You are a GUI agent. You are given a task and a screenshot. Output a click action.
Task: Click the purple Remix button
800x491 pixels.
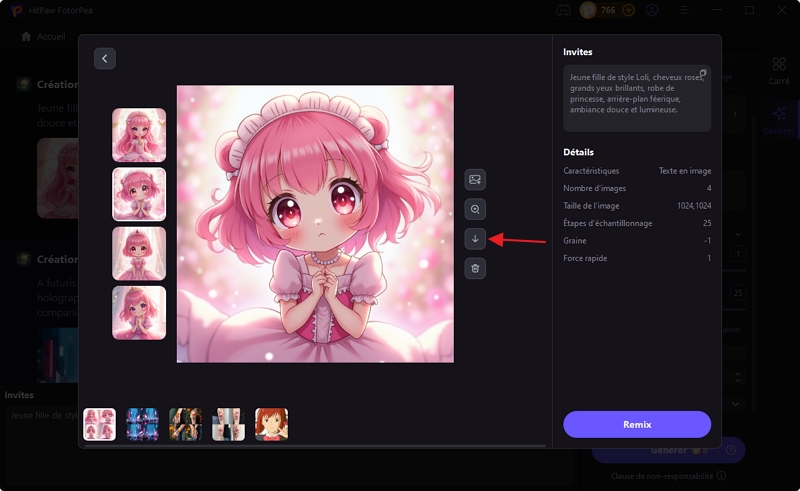637,424
